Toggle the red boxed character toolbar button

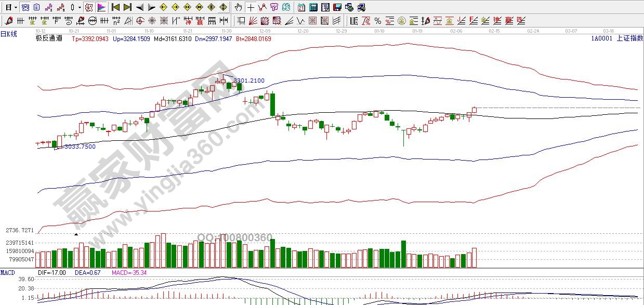pos(89,7)
